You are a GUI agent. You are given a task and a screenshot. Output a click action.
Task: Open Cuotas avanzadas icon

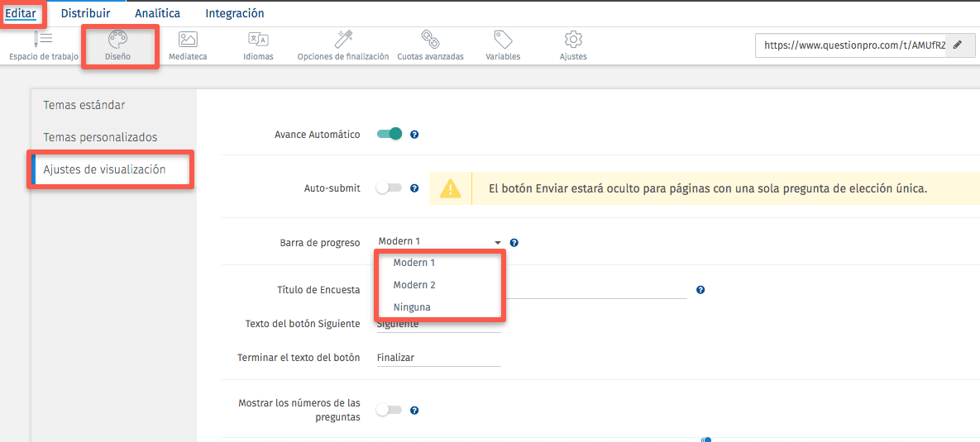430,40
